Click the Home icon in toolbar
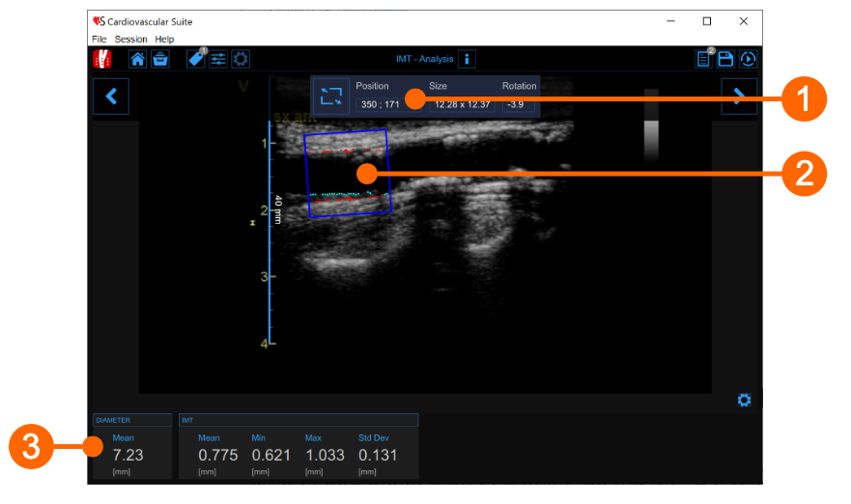Viewport: 851px width, 504px height. 137,59
